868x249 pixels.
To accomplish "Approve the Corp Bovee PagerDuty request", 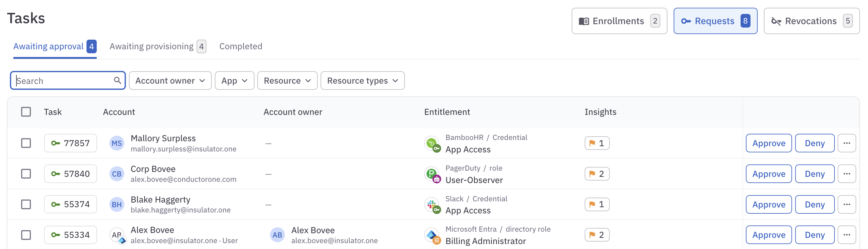I will [768, 174].
